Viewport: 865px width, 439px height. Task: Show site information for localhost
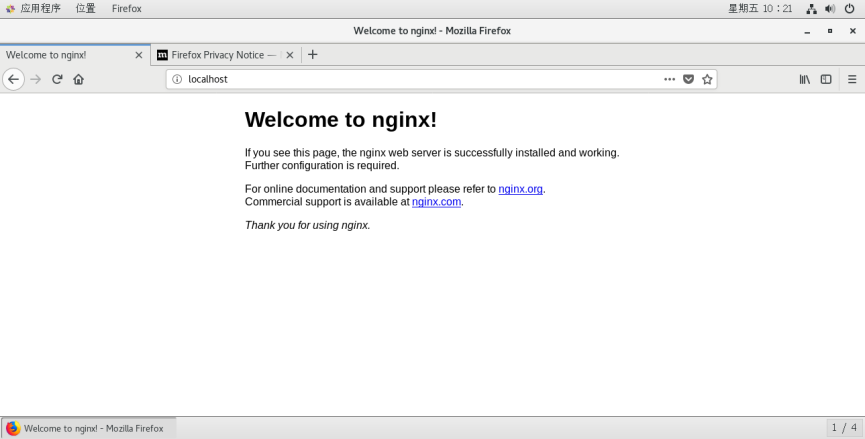pos(177,79)
